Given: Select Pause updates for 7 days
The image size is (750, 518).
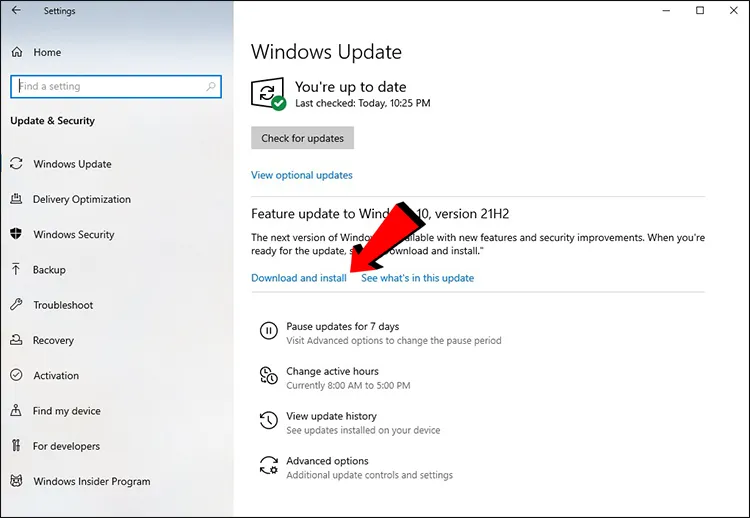Looking at the screenshot, I should click(x=342, y=326).
